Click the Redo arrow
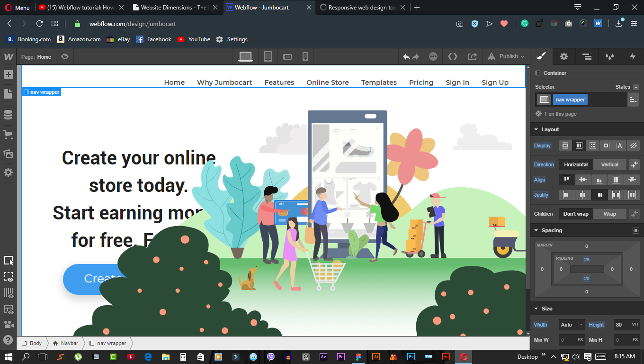This screenshot has width=644, height=364. [x=416, y=57]
